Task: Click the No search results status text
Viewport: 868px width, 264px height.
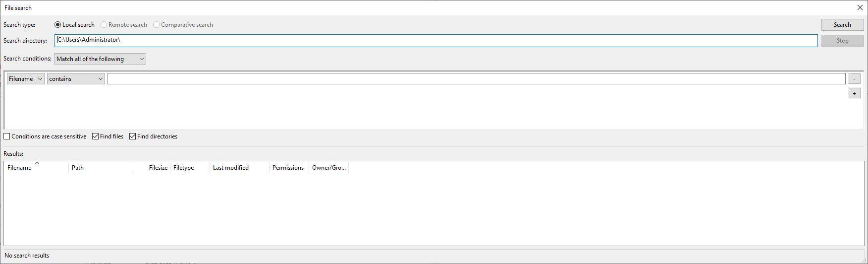Action: [x=27, y=256]
